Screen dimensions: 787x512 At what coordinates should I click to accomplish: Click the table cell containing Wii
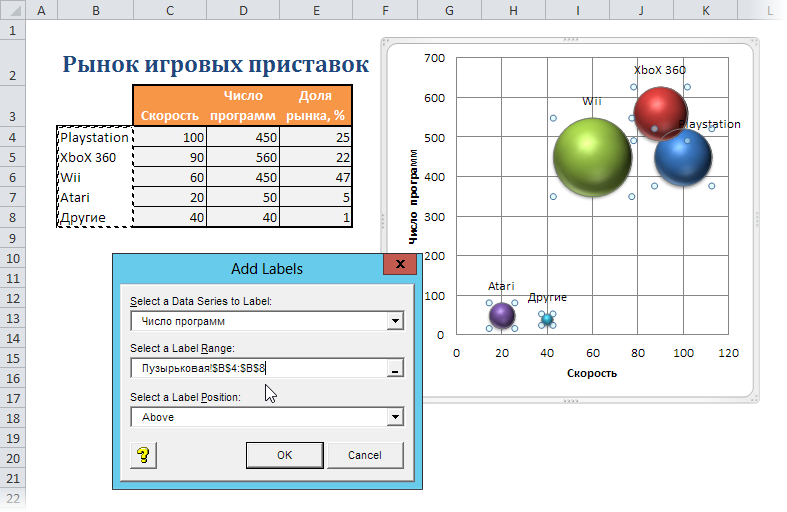tap(94, 177)
